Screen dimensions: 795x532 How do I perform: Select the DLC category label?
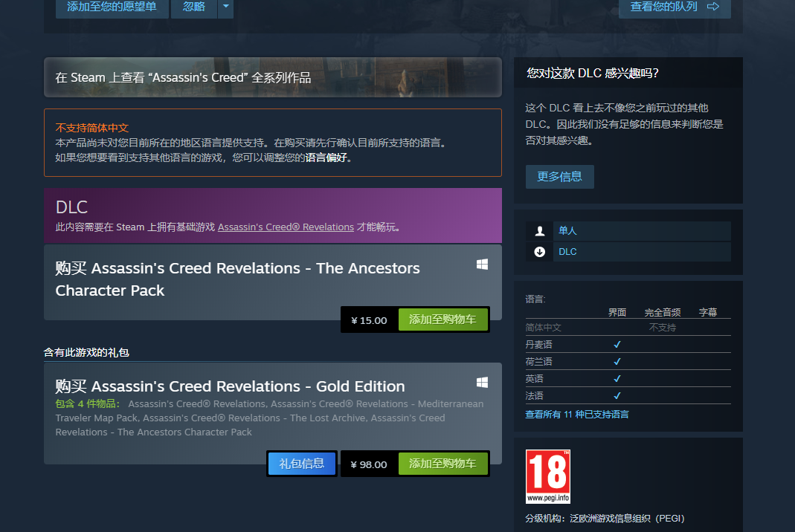coord(567,252)
